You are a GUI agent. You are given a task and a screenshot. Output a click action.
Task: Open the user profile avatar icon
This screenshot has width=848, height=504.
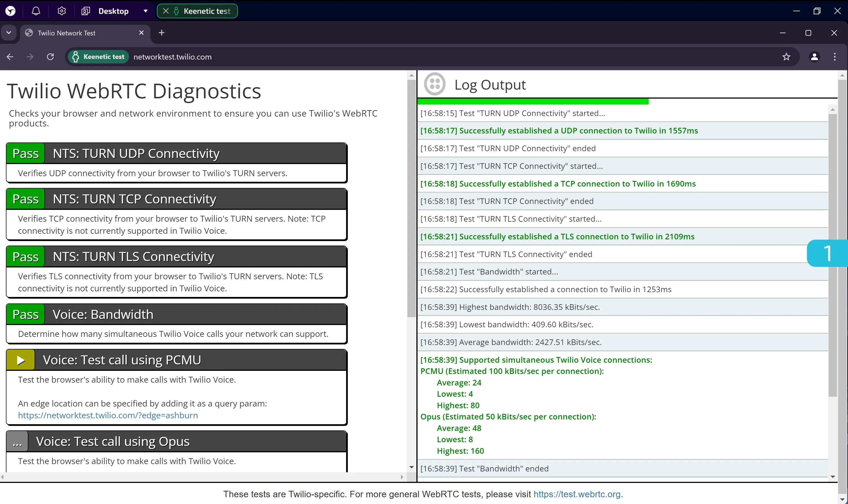(x=814, y=57)
